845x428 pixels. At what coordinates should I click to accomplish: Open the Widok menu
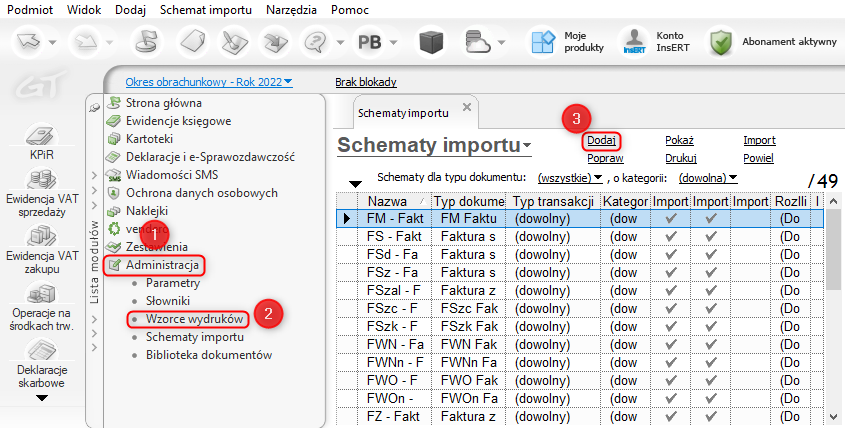coord(84,10)
